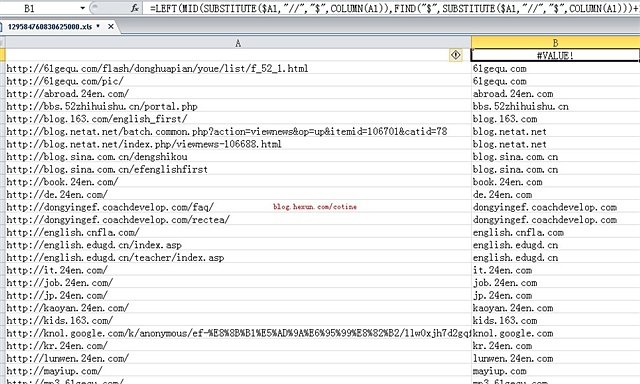Select column B cell knol.google.com
This screenshot has height=384, width=640.
pyautogui.click(x=556, y=333)
